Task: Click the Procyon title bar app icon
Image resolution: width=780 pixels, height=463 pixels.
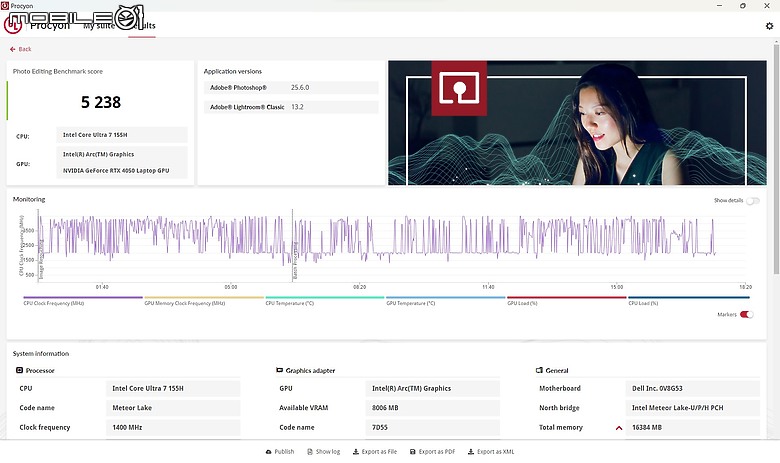Action: [5, 5]
